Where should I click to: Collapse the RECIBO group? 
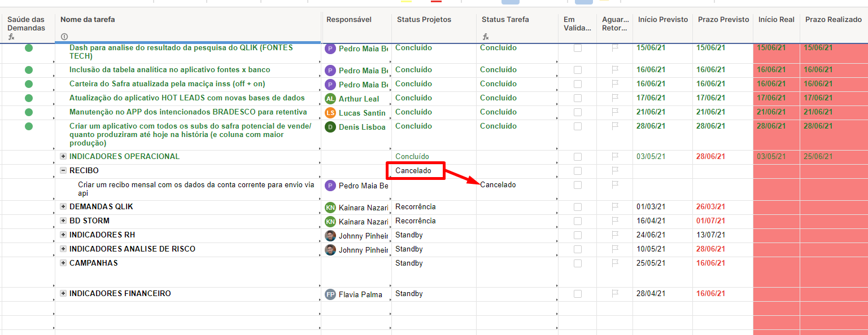coord(63,170)
